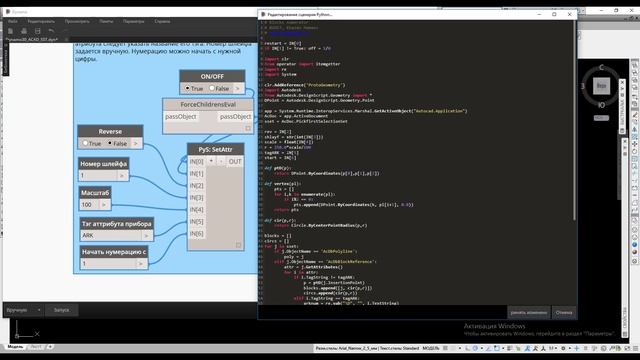Click the Reverse node output port arrow
The width and height of the screenshot is (640, 360).
coord(136,143)
